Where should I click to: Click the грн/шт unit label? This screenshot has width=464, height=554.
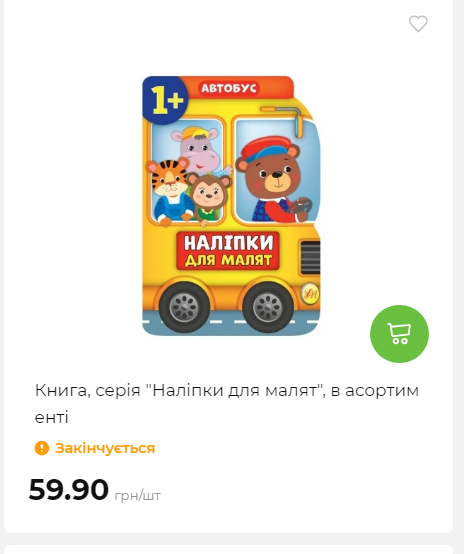coord(138,495)
